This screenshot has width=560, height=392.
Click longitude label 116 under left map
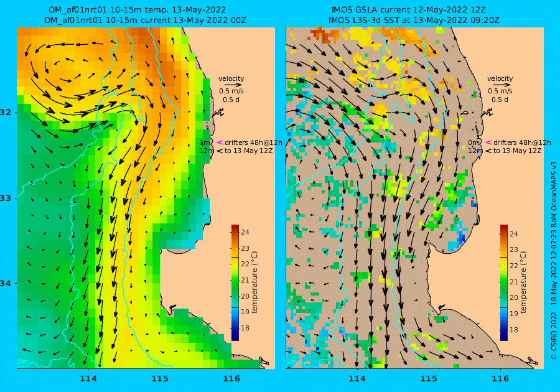(231, 378)
